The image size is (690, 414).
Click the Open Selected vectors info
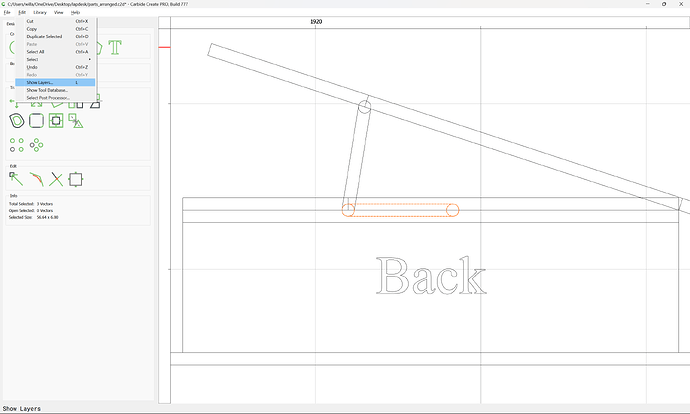coord(31,210)
